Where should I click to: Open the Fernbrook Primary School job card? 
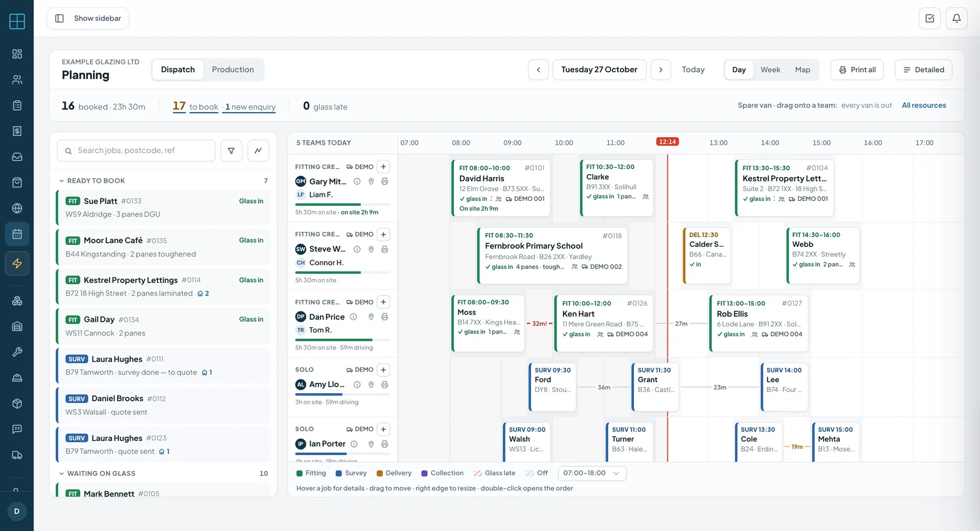coord(552,255)
